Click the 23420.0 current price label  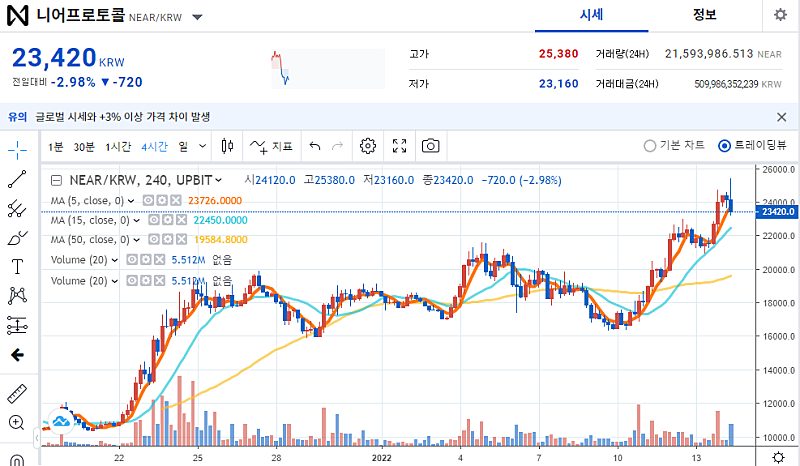point(778,212)
